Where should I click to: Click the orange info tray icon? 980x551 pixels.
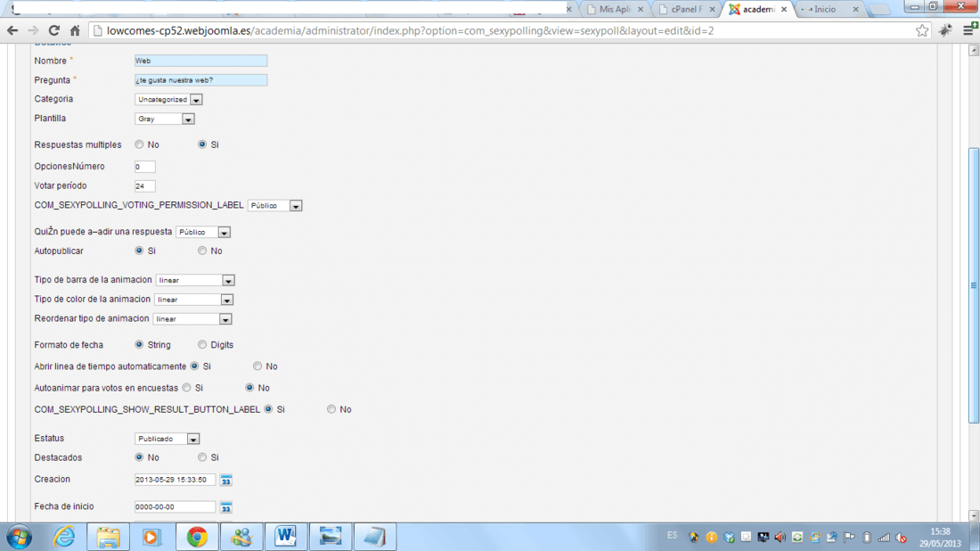(x=711, y=538)
